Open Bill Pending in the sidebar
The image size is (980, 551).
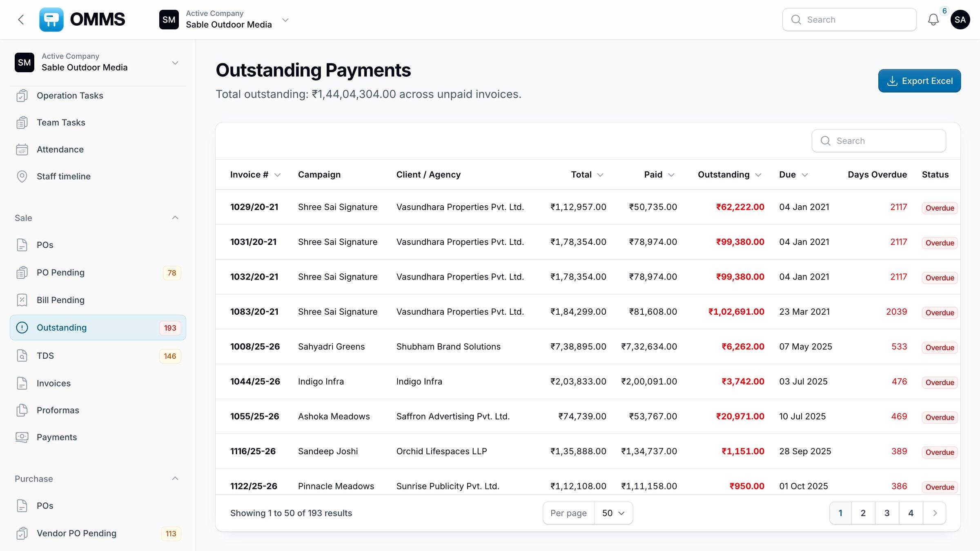(98, 300)
